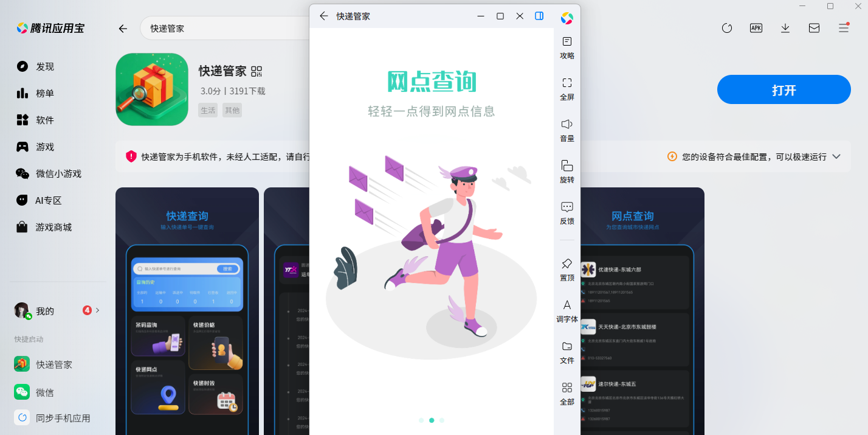This screenshot has width=868, height=435.
Task: Show 全部 tools in side panel
Action: [567, 394]
